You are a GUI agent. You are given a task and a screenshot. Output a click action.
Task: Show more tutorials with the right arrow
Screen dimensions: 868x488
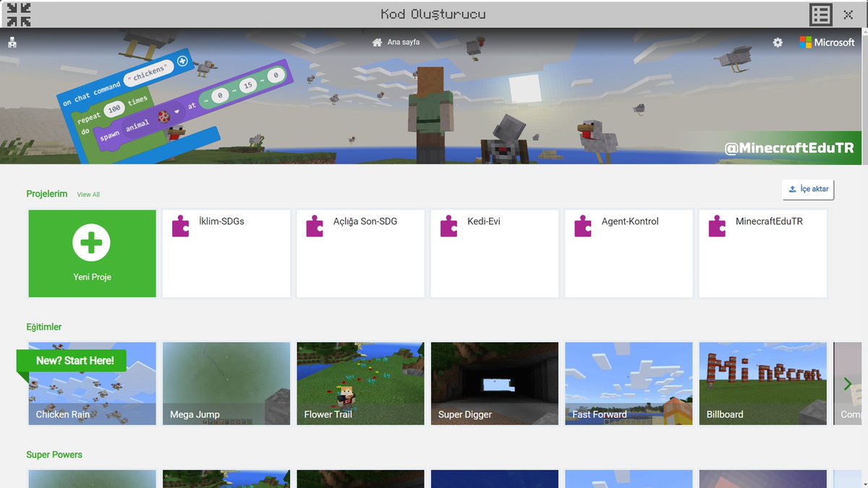pos(848,384)
